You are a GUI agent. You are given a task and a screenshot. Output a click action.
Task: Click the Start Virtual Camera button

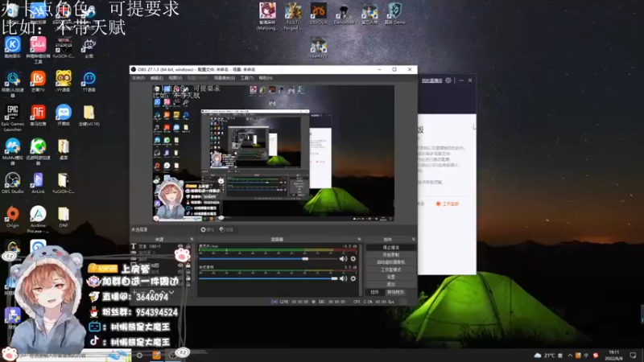tap(391, 262)
